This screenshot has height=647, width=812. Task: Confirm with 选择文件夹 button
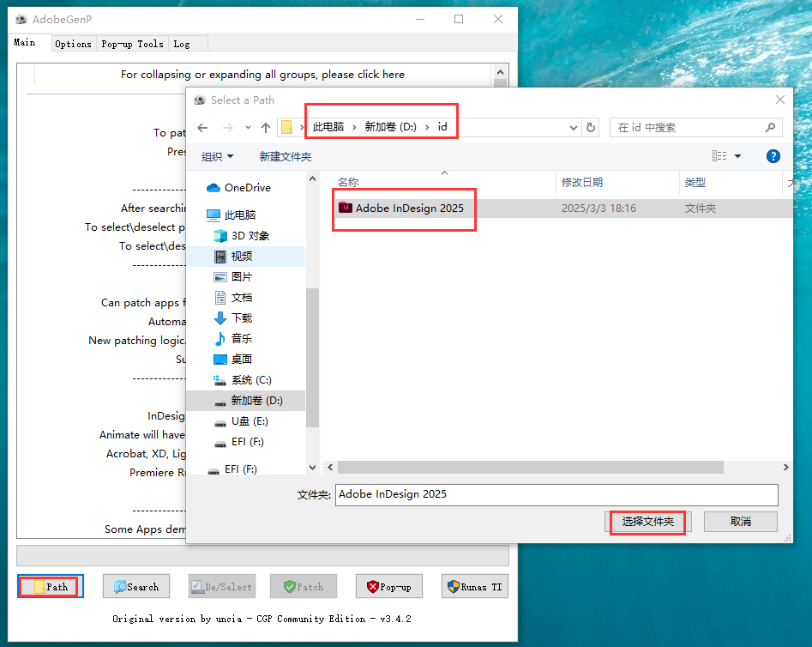647,522
